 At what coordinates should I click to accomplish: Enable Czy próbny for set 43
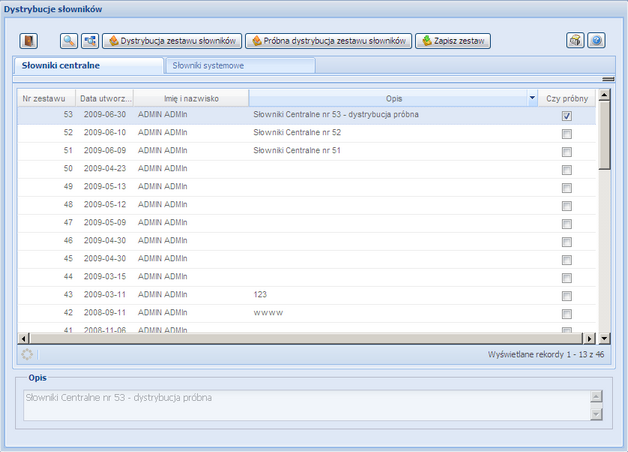point(567,296)
